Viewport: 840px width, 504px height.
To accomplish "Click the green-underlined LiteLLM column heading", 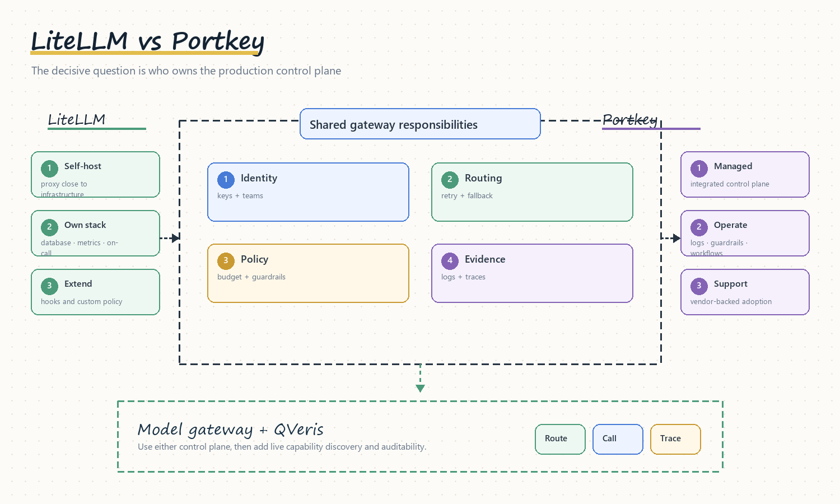I will [x=77, y=120].
